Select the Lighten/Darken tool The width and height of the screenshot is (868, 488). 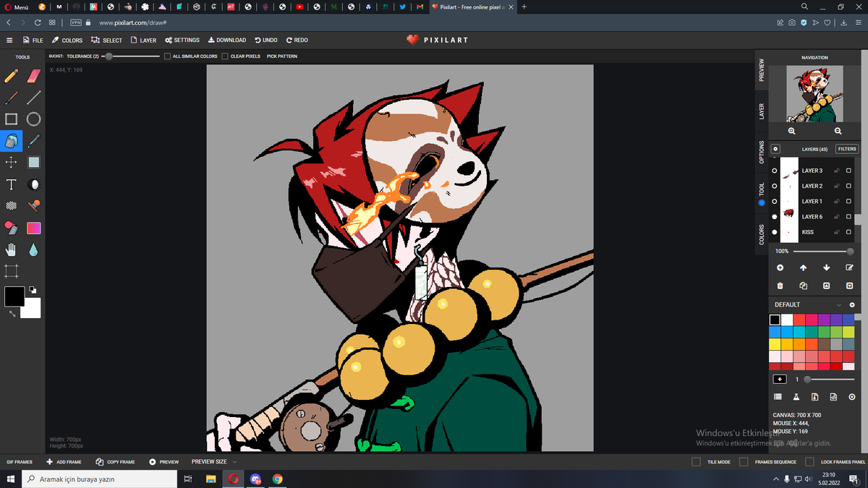[x=33, y=184]
